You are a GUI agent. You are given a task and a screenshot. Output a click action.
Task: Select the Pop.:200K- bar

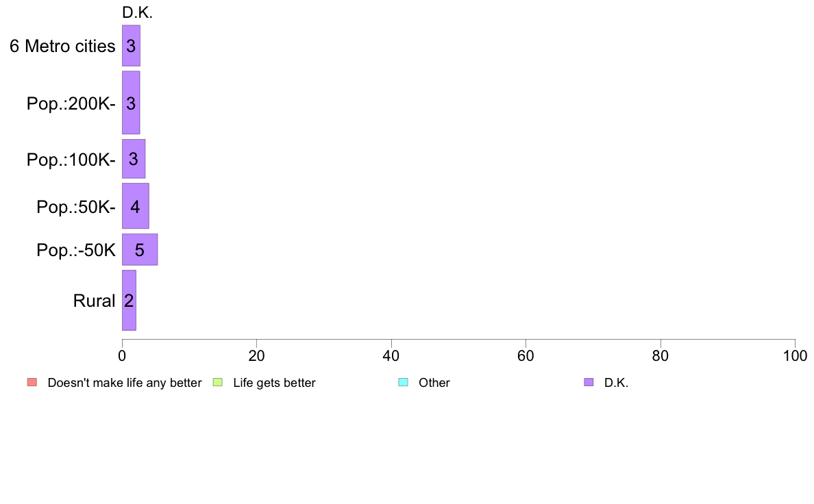pos(131,103)
